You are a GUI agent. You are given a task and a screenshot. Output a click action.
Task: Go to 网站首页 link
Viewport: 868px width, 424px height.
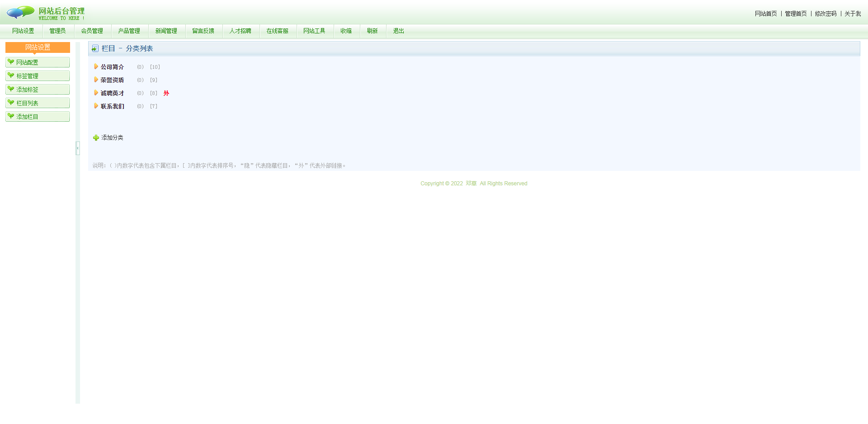pos(766,14)
